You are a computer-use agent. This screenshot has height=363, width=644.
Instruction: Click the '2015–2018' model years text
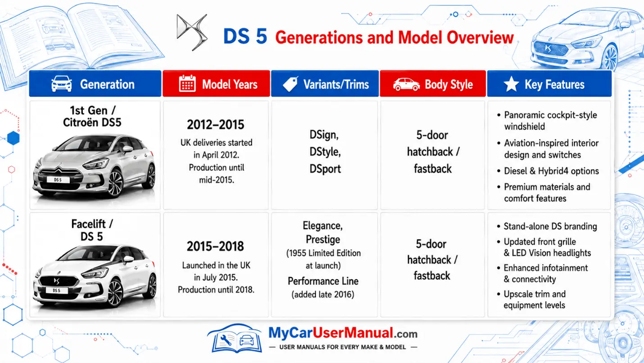[215, 246]
